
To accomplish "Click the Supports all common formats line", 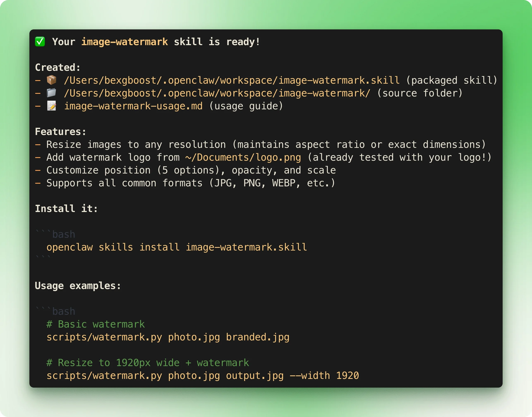I will pos(185,183).
